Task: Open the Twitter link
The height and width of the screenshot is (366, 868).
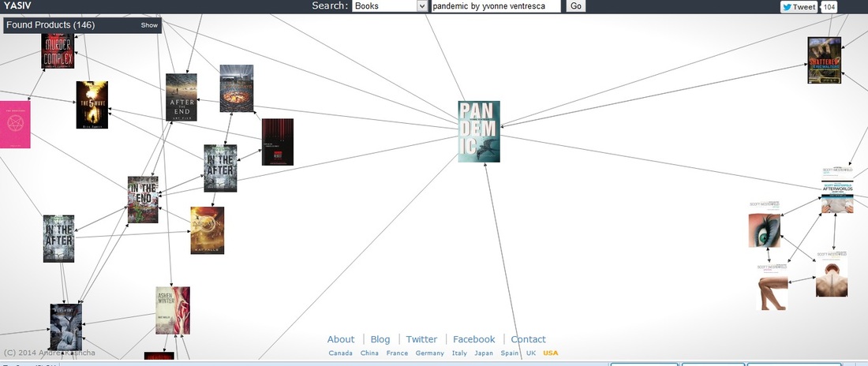Action: [421, 339]
